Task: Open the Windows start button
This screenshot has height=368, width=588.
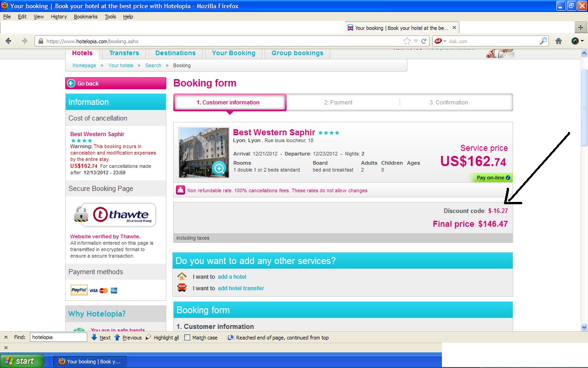Action: tap(23, 361)
